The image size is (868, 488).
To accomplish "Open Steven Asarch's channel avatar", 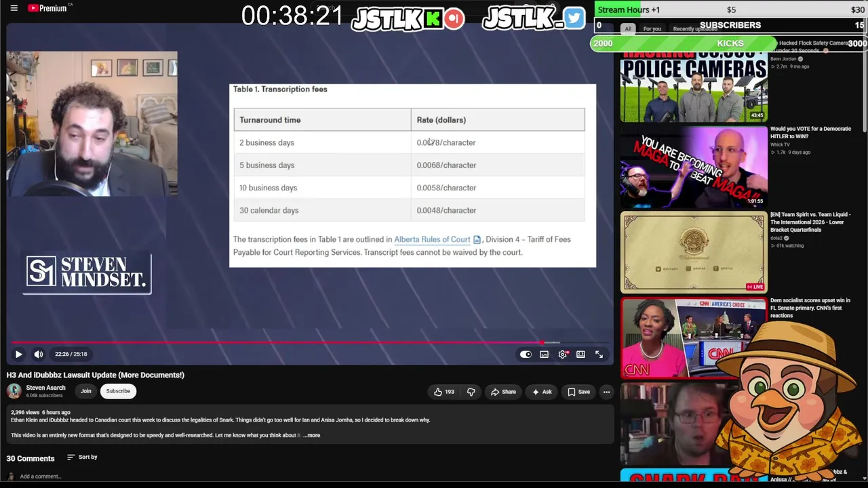I will (x=14, y=391).
